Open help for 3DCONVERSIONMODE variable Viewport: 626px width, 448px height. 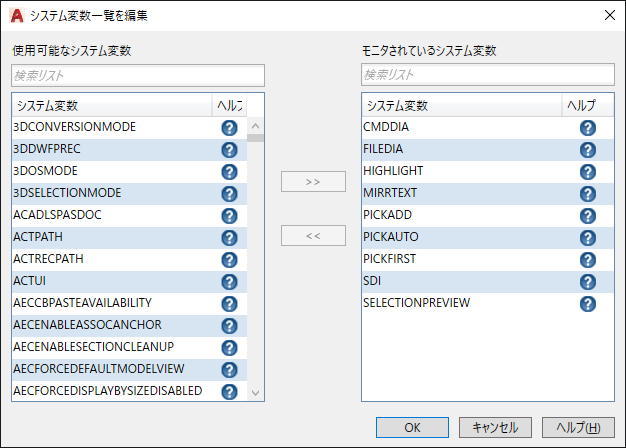[x=229, y=128]
